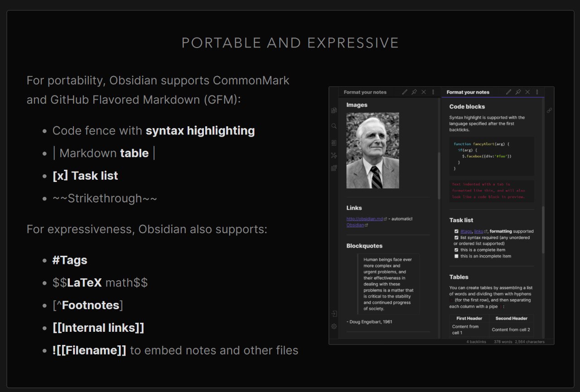Click the 'Content from cell 2' table cell
Viewport: 580px width, 392px height.
(x=512, y=330)
